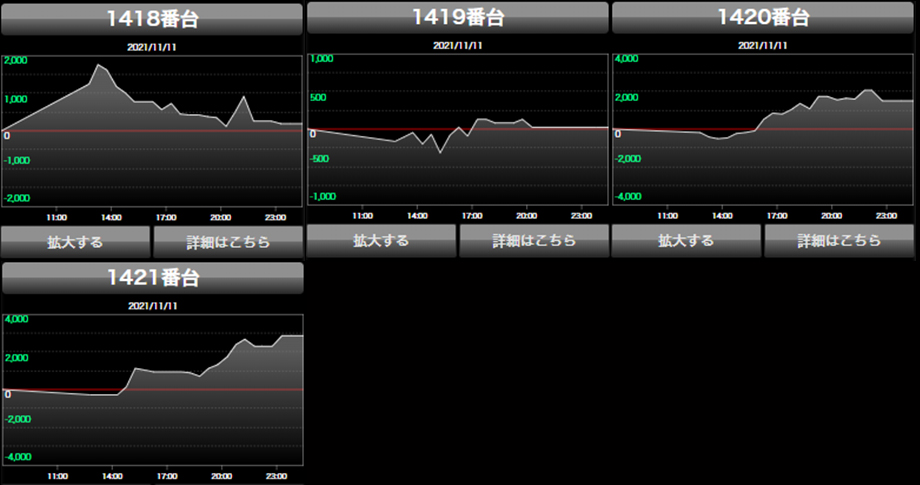Open the 1420番台 header bar
The height and width of the screenshot is (485, 920).
click(x=762, y=18)
